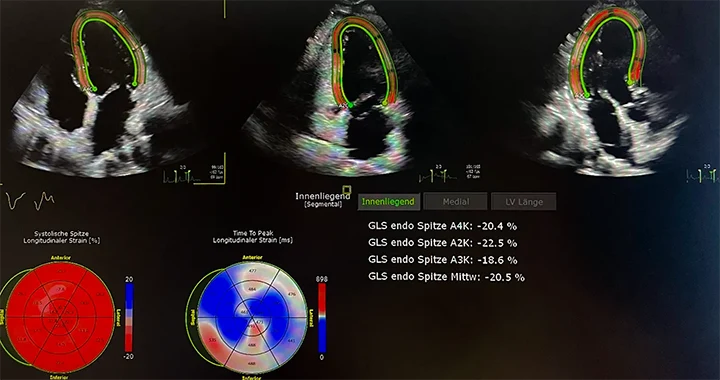Click the Time To Peak color scale bar
Image resolution: width=720 pixels, height=380 pixels.
click(322, 317)
